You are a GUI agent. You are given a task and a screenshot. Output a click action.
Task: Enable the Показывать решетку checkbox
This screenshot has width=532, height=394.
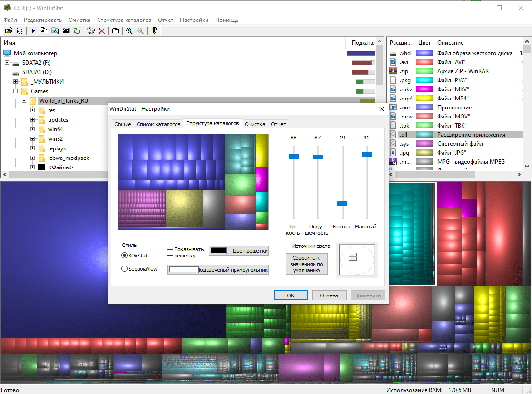170,252
